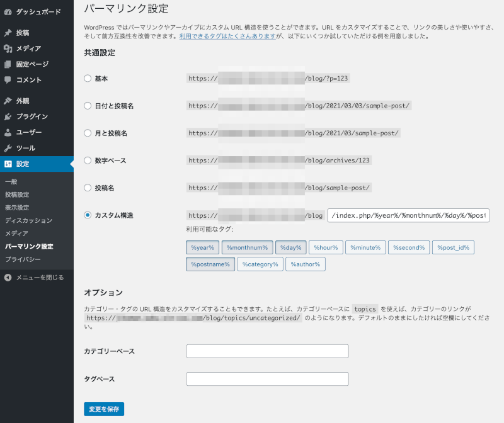Open the メディア media library icon
Viewport: 504px width, 423px height.
point(8,48)
